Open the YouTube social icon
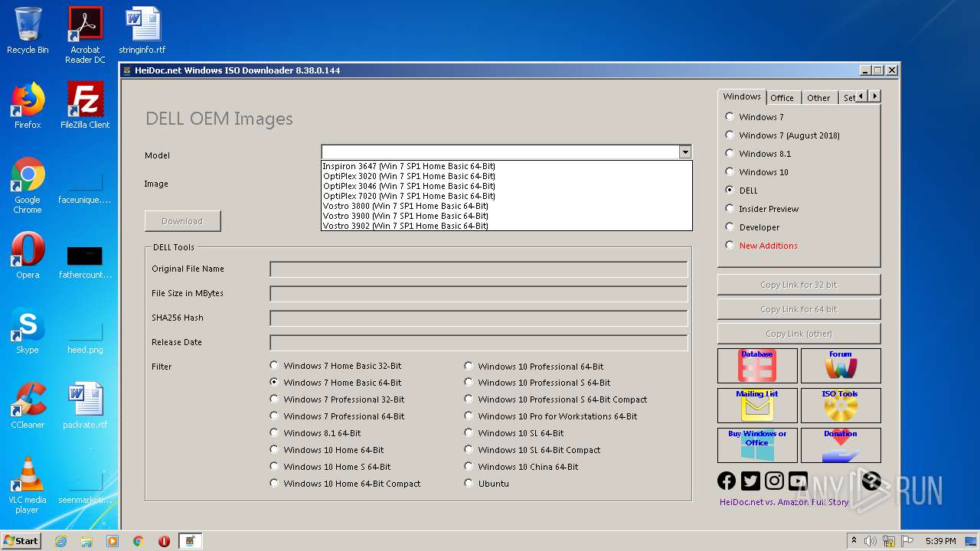The height and width of the screenshot is (551, 980). coord(798,481)
